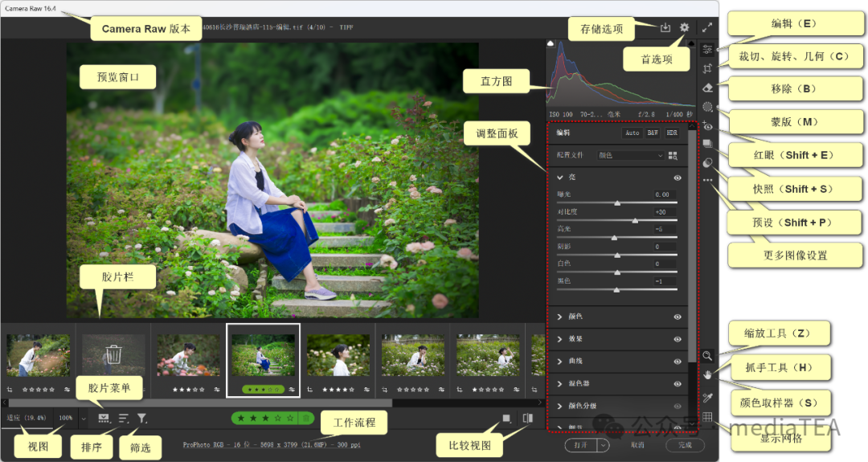Click the filmstrip horizontal scrollbar
868x462 pixels.
(x=200, y=403)
